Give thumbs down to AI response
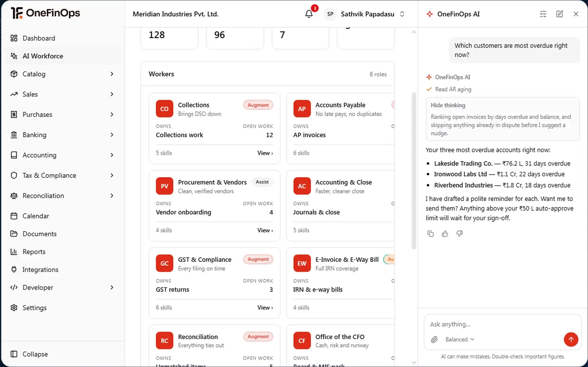The image size is (588, 367). coord(459,234)
